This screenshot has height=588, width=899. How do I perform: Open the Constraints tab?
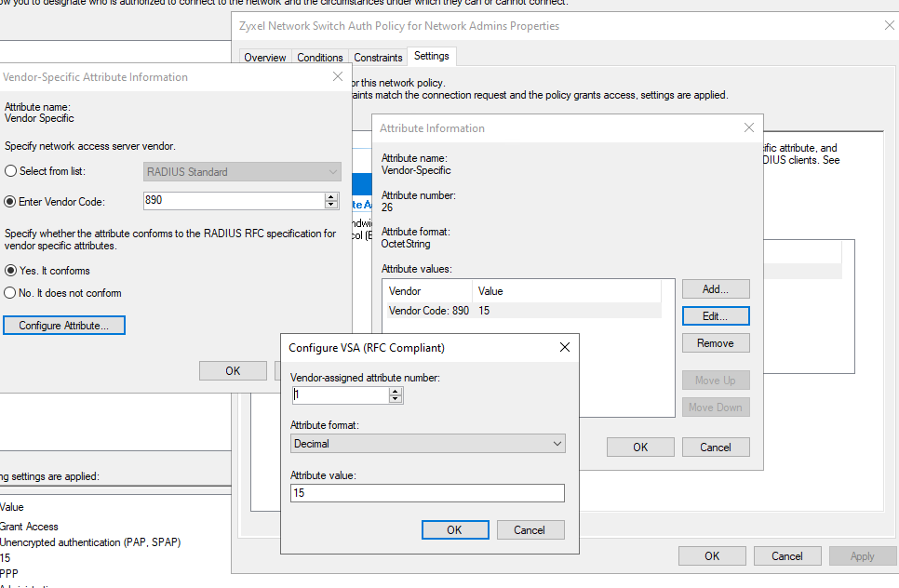point(378,58)
